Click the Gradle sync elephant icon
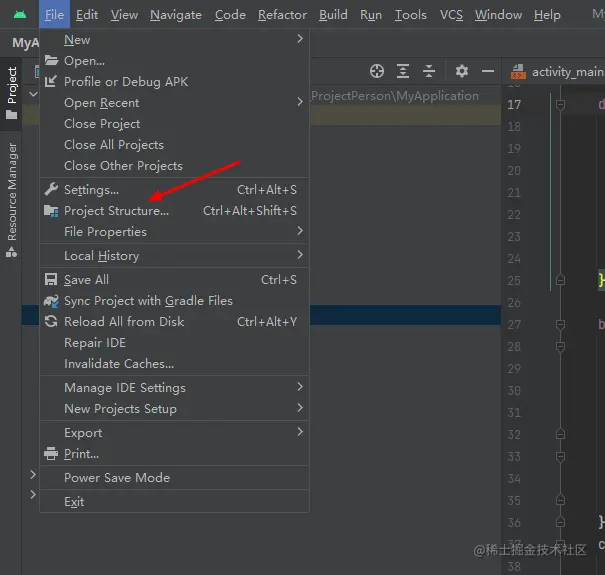Viewport: 605px width, 575px height. coord(51,301)
